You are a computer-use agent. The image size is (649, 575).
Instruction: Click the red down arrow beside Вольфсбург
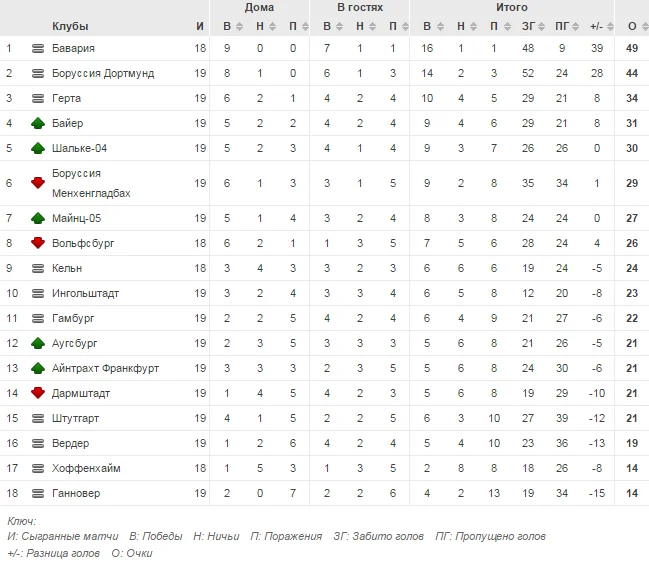38,243
